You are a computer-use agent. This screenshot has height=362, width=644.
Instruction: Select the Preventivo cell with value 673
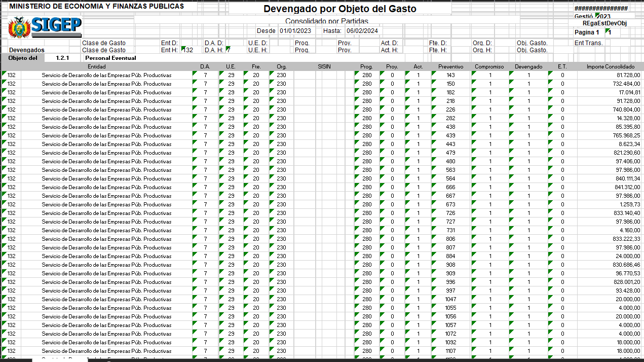point(450,204)
